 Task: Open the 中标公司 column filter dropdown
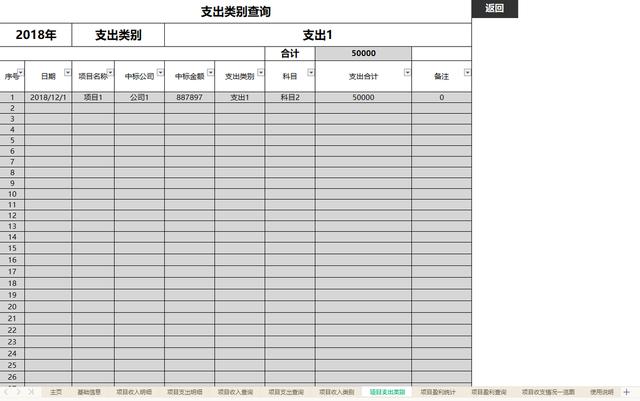click(x=160, y=72)
